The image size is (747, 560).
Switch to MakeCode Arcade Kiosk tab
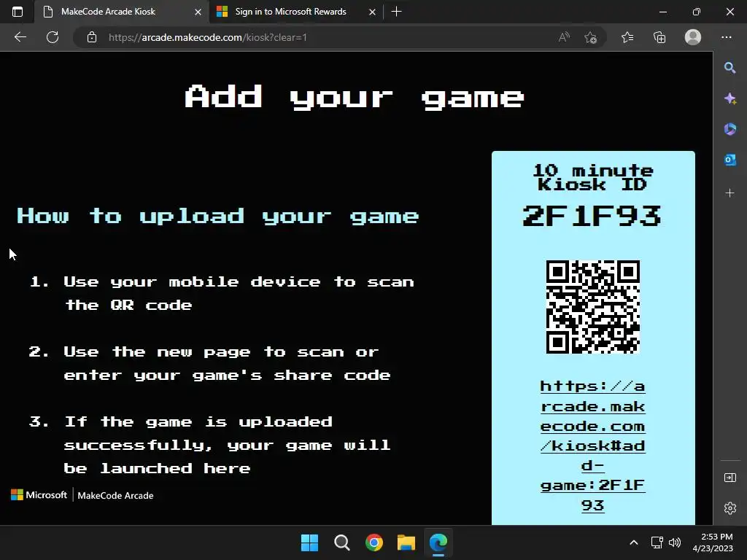122,12
